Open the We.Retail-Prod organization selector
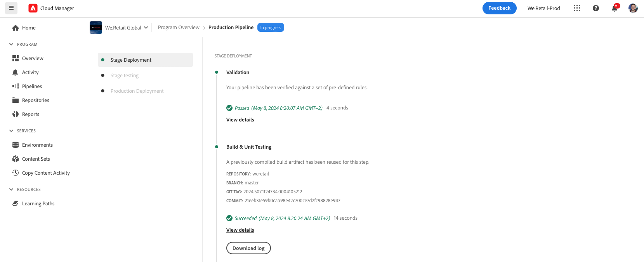This screenshot has width=644, height=262. (x=543, y=8)
